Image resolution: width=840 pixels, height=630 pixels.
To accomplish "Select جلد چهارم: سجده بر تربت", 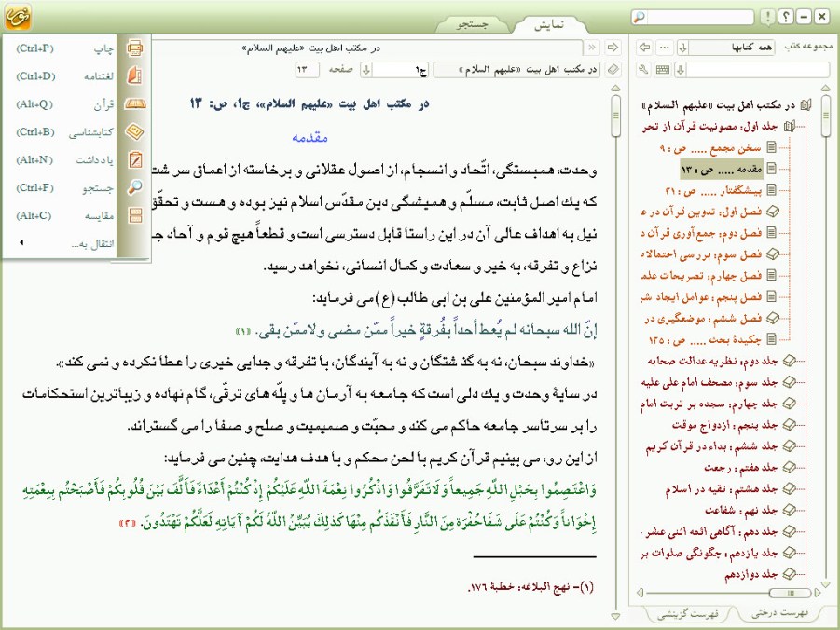I will tap(709, 404).
